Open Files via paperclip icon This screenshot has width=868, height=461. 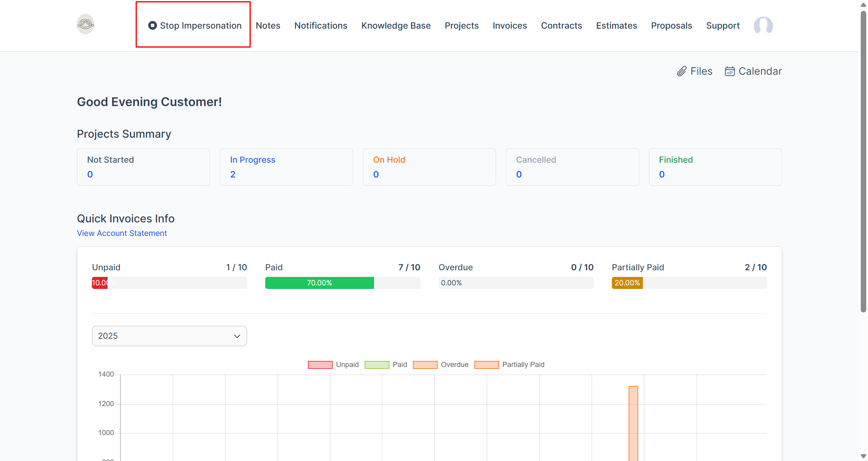[x=681, y=71]
